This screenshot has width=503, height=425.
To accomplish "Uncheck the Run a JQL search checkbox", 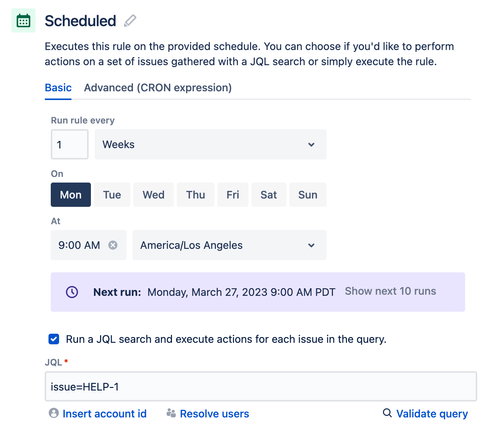I will click(x=54, y=339).
